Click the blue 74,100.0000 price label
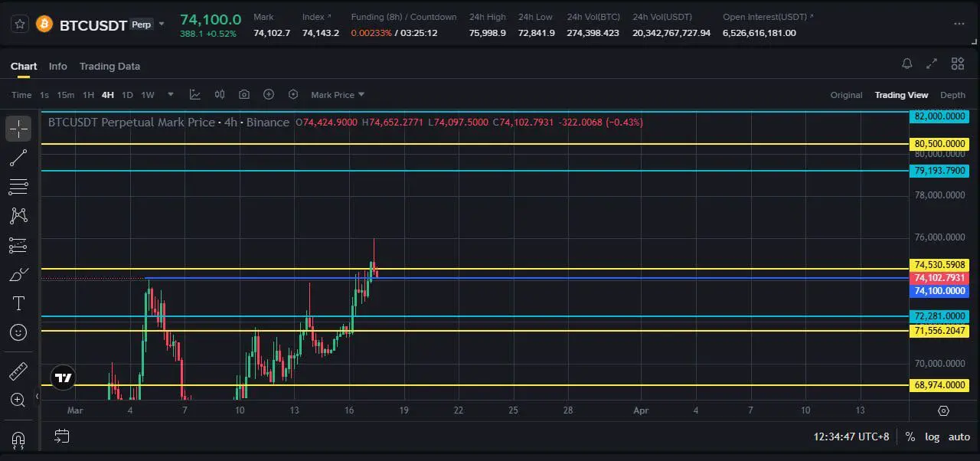The width and height of the screenshot is (980, 461). (x=939, y=291)
